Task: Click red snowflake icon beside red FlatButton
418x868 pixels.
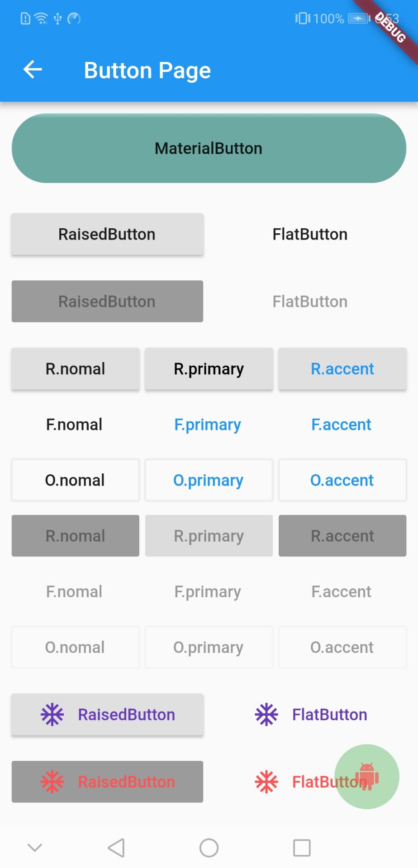Action: (x=266, y=782)
